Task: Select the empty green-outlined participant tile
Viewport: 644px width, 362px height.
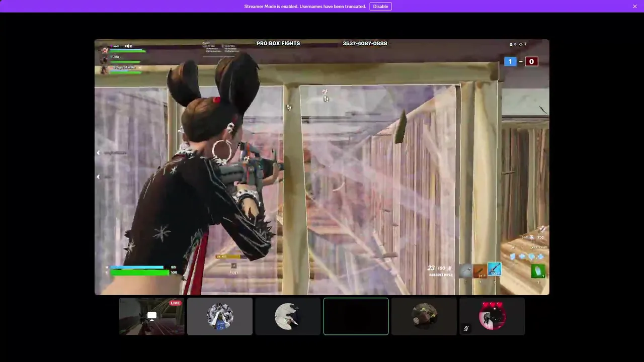Action: coord(356,316)
